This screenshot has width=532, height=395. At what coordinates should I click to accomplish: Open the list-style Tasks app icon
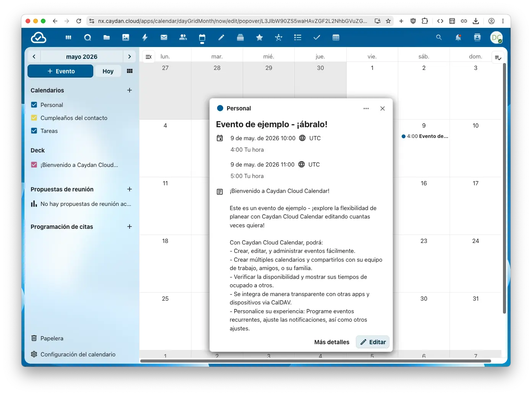pos(298,37)
